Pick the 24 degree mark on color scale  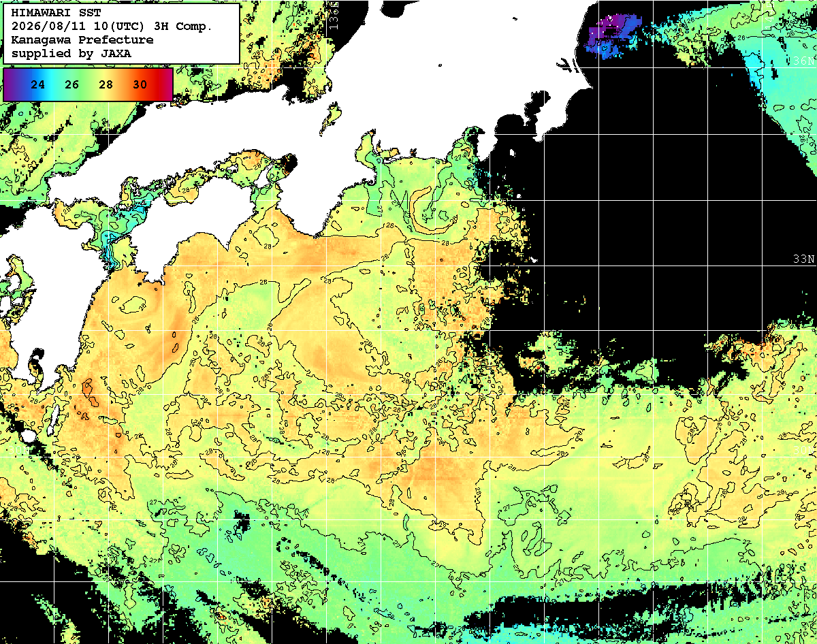(x=38, y=85)
